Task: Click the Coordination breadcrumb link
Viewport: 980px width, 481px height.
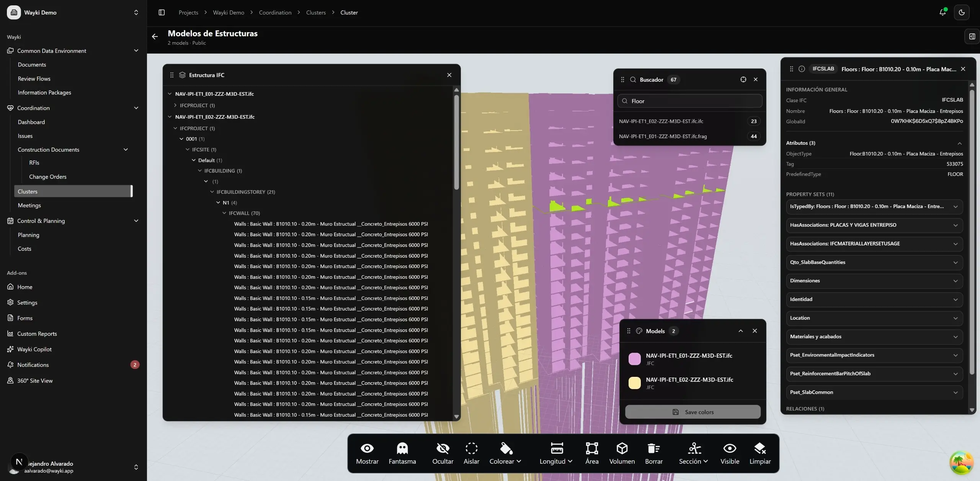Action: 275,12
